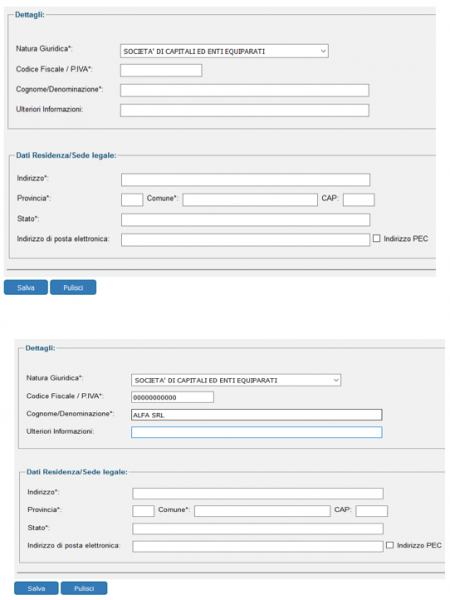Click the Stato field in lower form
Screen dimensions: 450x600
258,529
